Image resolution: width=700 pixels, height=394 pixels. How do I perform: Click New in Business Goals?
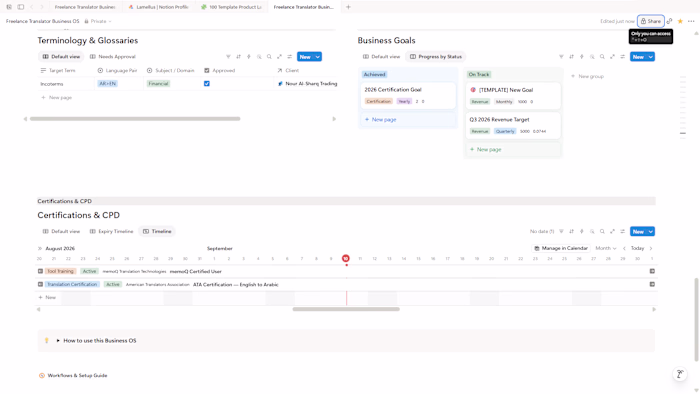coord(638,57)
